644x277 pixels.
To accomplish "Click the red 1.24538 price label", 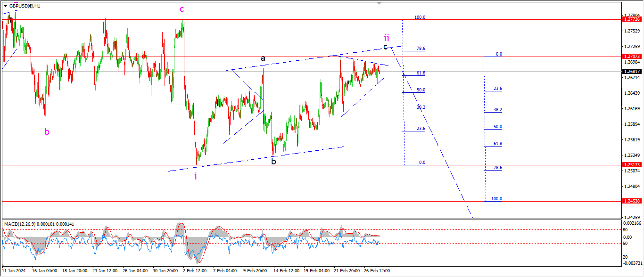I will tap(632, 201).
